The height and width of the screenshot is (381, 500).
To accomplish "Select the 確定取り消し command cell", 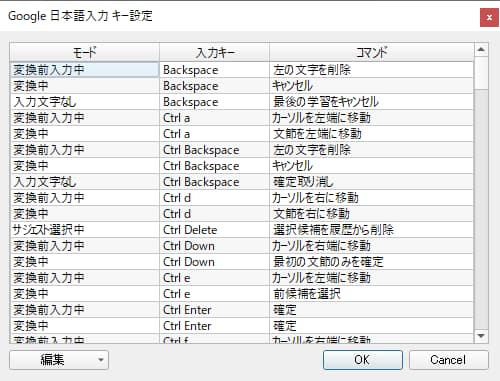I will point(371,182).
